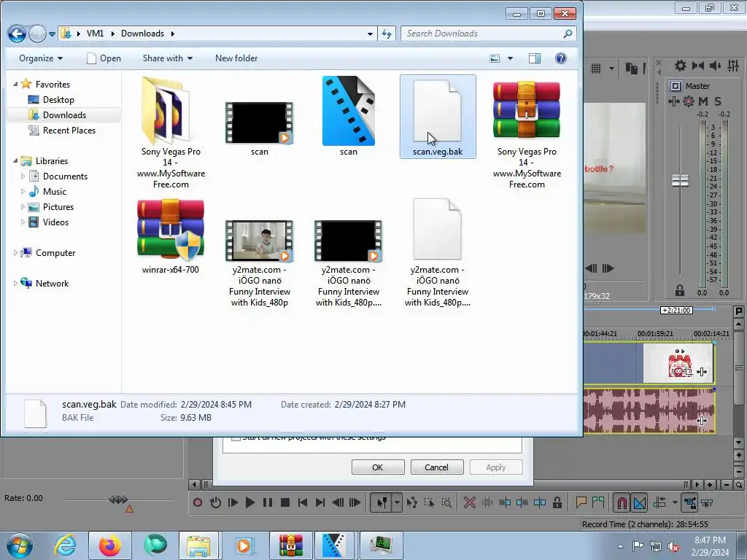Open the Share with menu
This screenshot has width=747, height=560.
point(168,58)
